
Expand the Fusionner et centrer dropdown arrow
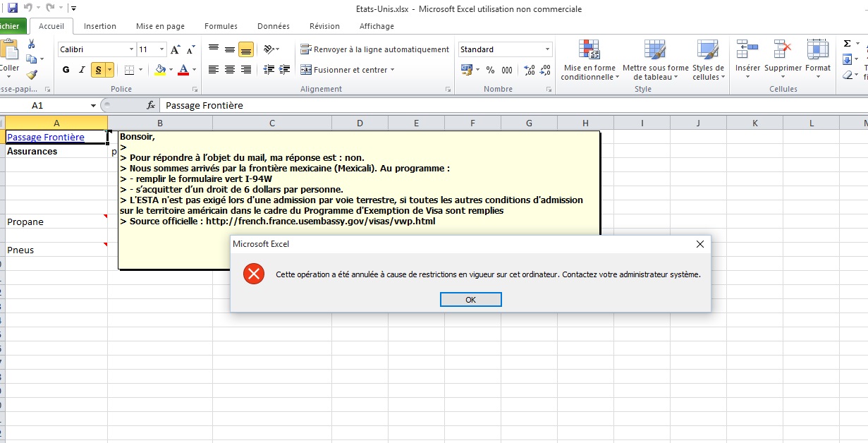click(x=392, y=70)
